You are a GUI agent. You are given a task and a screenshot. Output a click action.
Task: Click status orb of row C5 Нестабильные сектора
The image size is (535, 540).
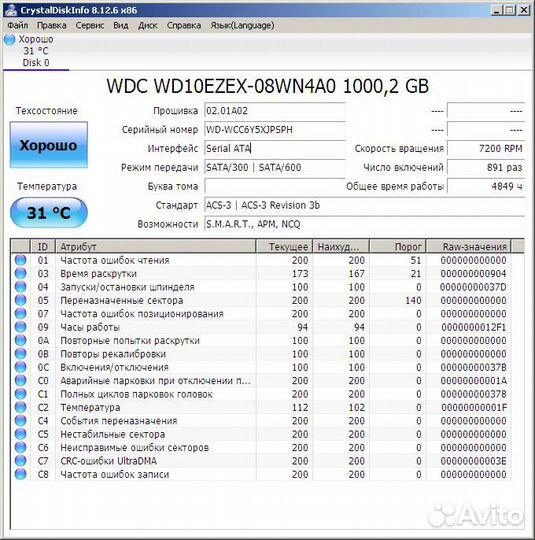coord(21,434)
